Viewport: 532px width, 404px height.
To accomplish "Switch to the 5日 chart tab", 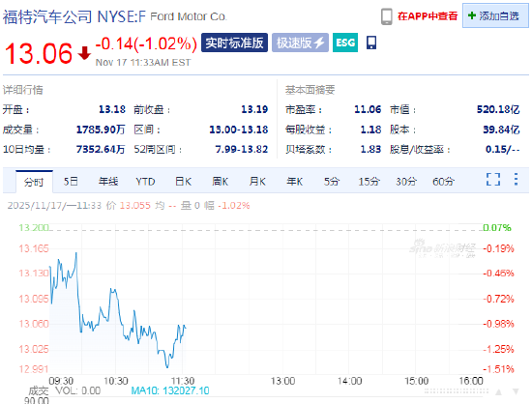I will 71,182.
